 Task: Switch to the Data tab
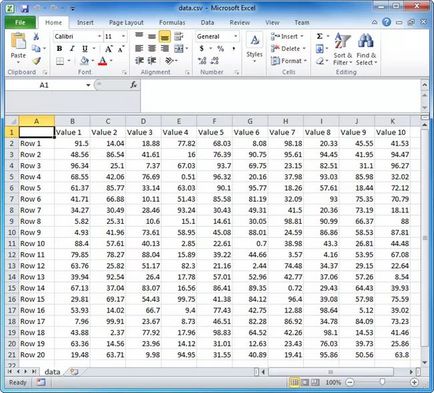tap(207, 22)
